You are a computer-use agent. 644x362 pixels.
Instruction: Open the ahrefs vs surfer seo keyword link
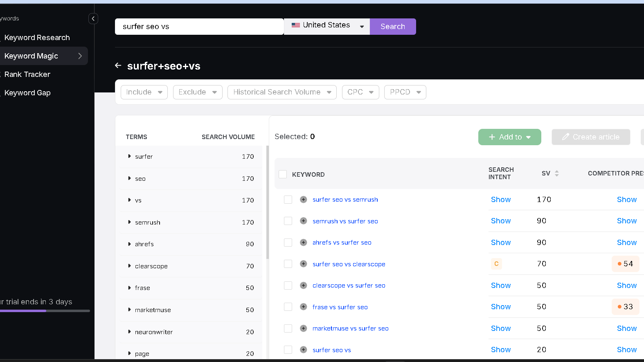tap(342, 243)
